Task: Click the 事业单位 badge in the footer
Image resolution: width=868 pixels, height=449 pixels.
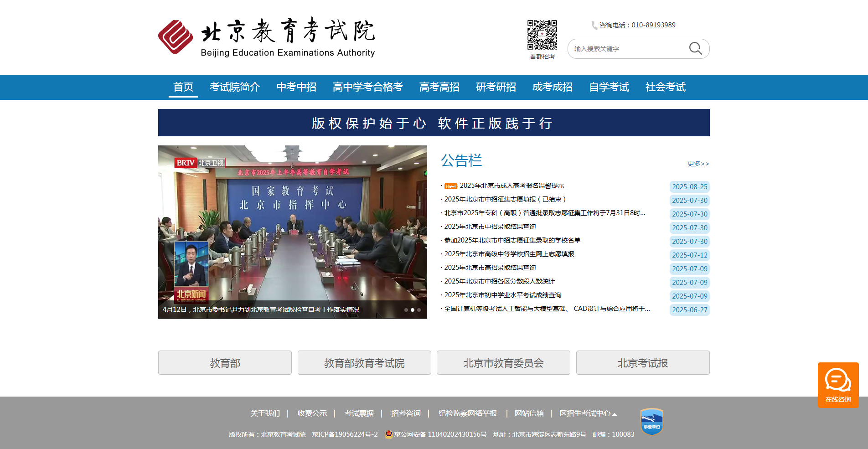Action: tap(651, 421)
